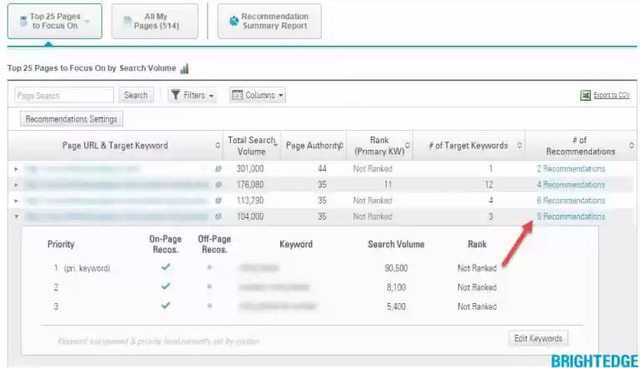Image resolution: width=640 pixels, height=368 pixels.
Task: Click the On-Page check for priority 2 keyword
Action: 165,286
